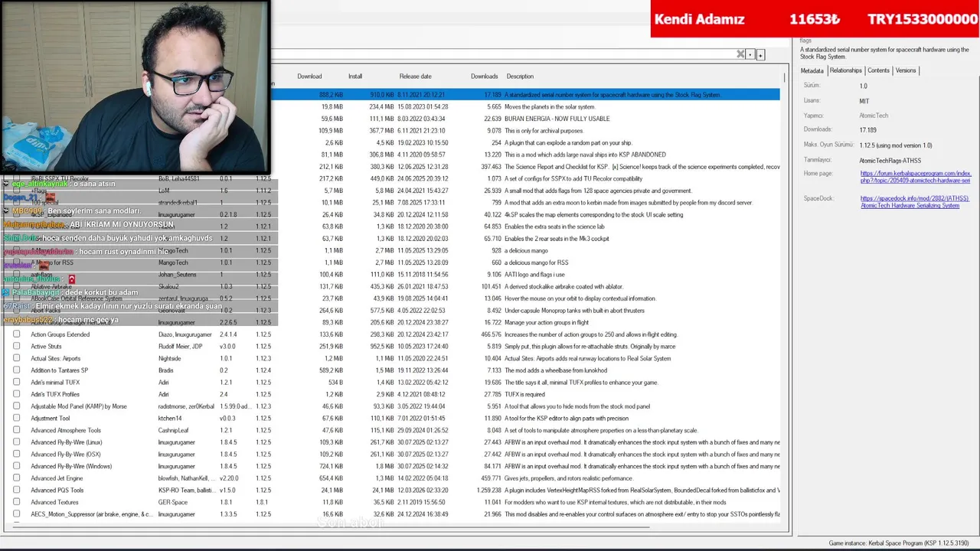Open the search options dropdown arrow next to the X

coord(751,55)
